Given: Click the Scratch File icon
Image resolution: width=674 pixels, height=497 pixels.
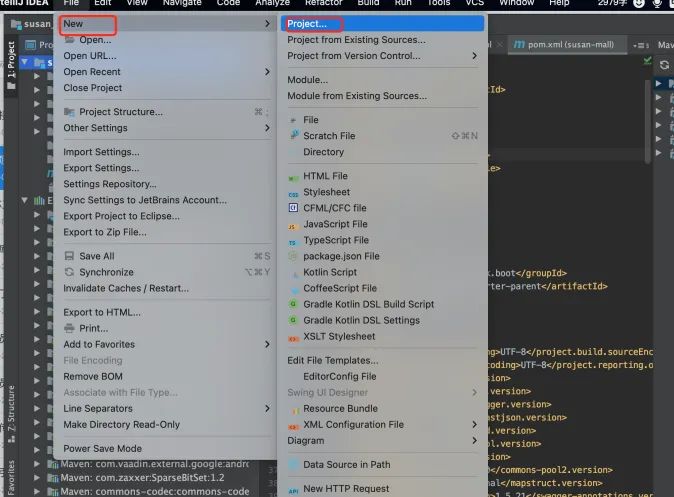Looking at the screenshot, I should (294, 135).
